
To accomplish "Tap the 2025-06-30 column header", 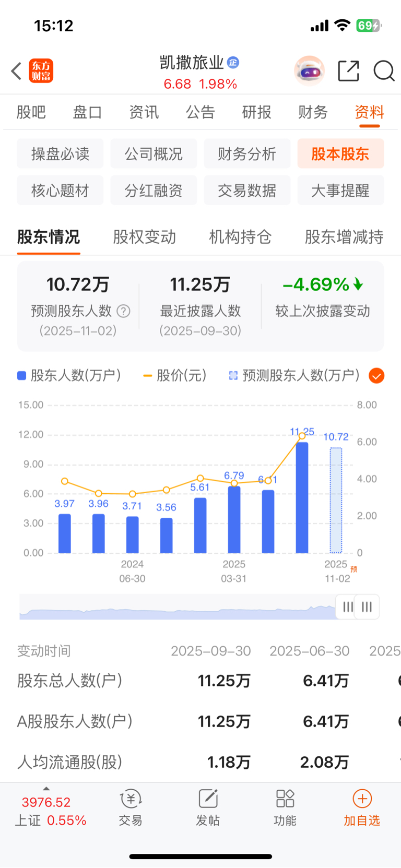I will 310,651.
